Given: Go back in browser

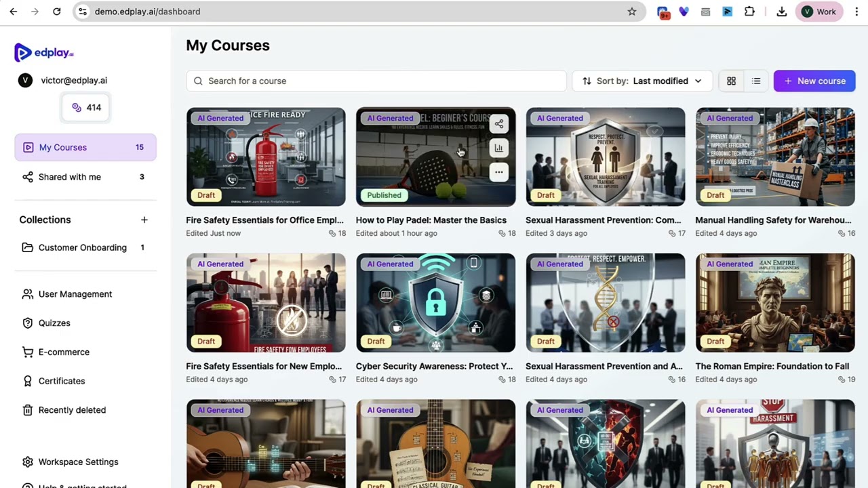Looking at the screenshot, I should coord(14,12).
